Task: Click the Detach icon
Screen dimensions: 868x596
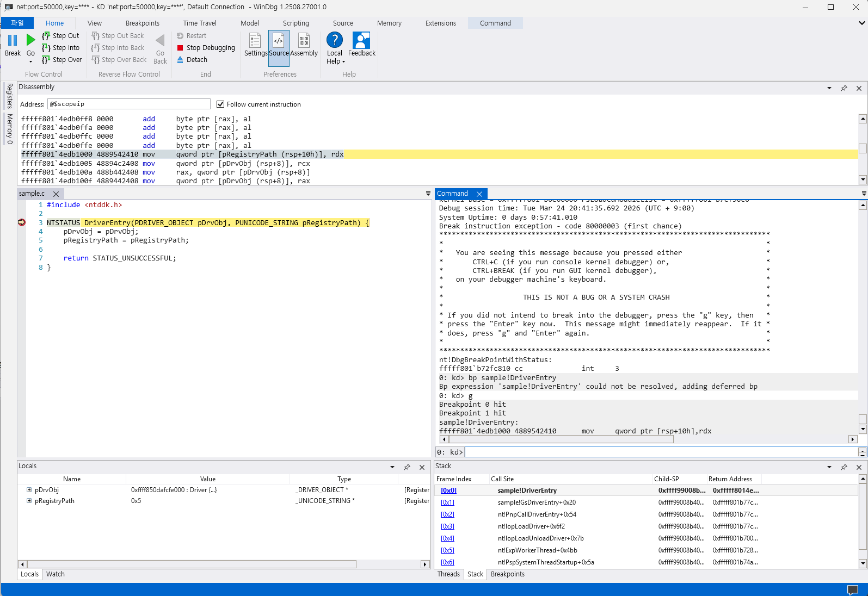Action: [180, 60]
